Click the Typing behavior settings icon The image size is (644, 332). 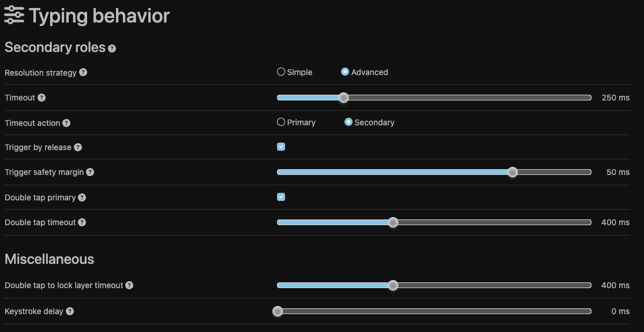click(x=14, y=16)
